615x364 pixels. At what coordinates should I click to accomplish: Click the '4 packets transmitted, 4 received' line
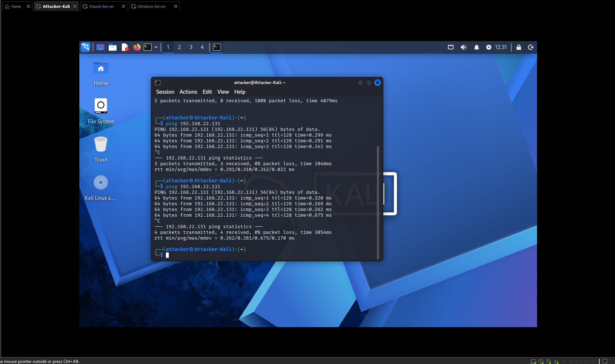pyautogui.click(x=243, y=232)
